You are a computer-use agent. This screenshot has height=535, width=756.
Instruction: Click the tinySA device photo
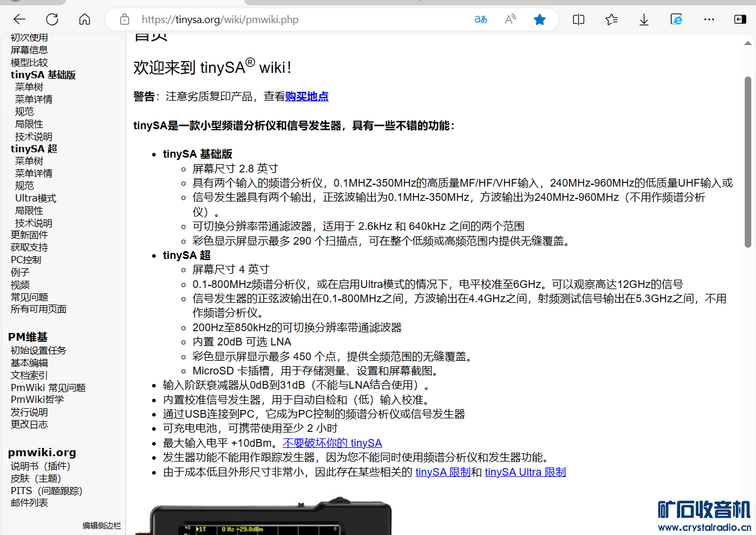click(x=263, y=515)
